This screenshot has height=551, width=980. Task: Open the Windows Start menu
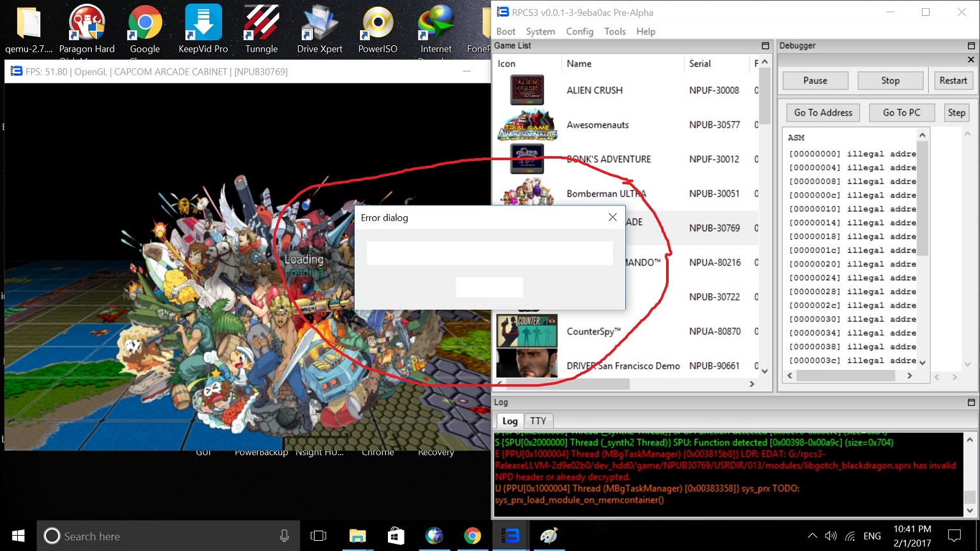(x=18, y=536)
